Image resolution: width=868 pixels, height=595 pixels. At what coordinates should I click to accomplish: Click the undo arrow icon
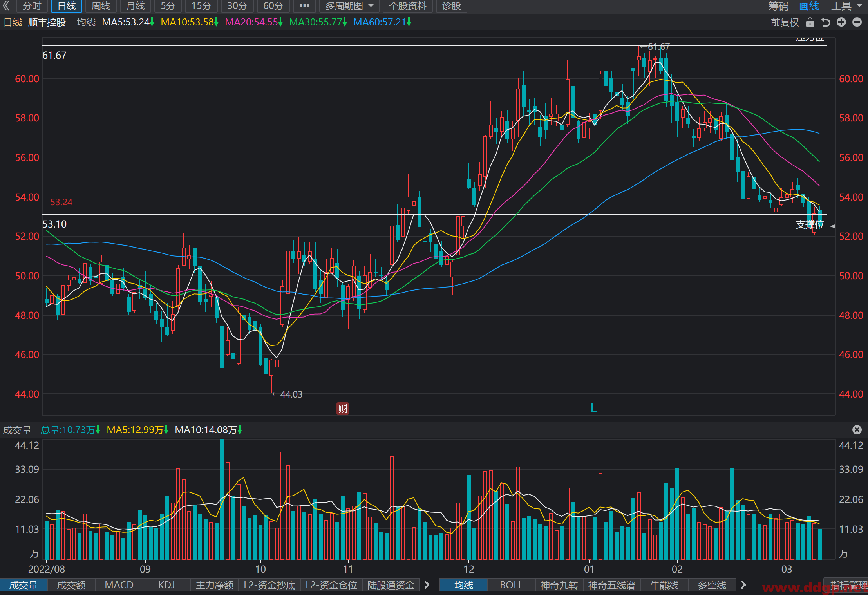[826, 22]
